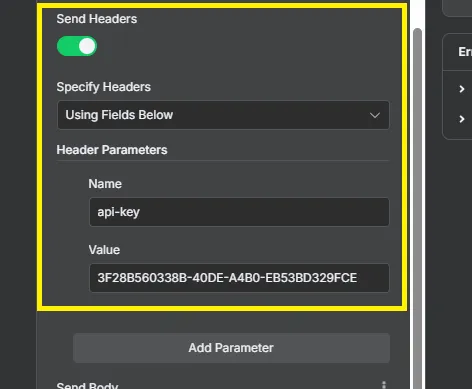Click the Specify Headers label

(104, 87)
